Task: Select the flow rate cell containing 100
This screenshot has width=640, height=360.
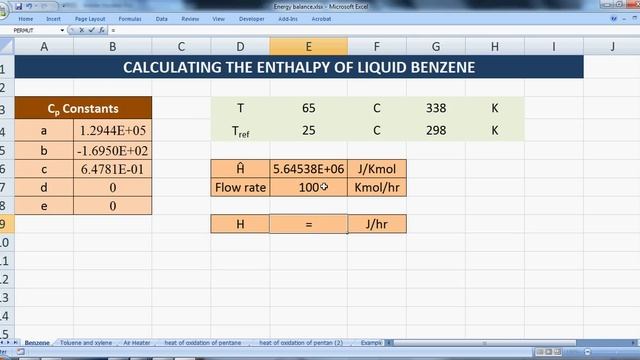Action: click(309, 187)
